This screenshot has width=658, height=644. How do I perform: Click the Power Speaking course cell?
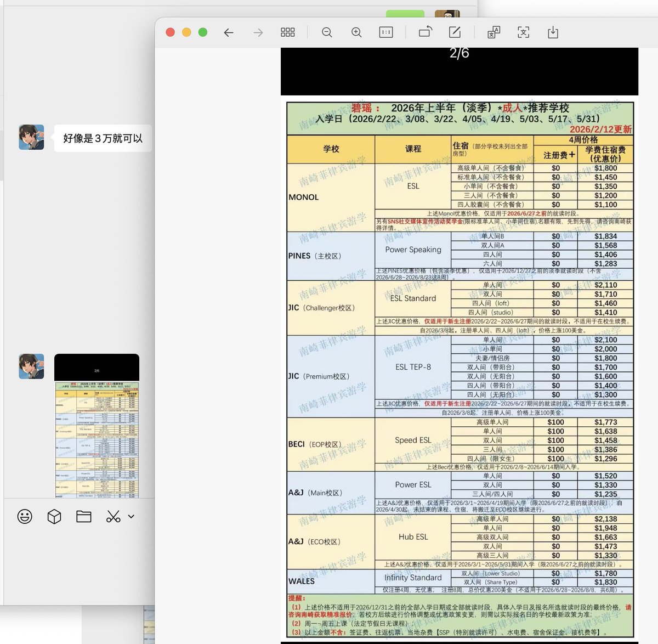[x=413, y=250]
